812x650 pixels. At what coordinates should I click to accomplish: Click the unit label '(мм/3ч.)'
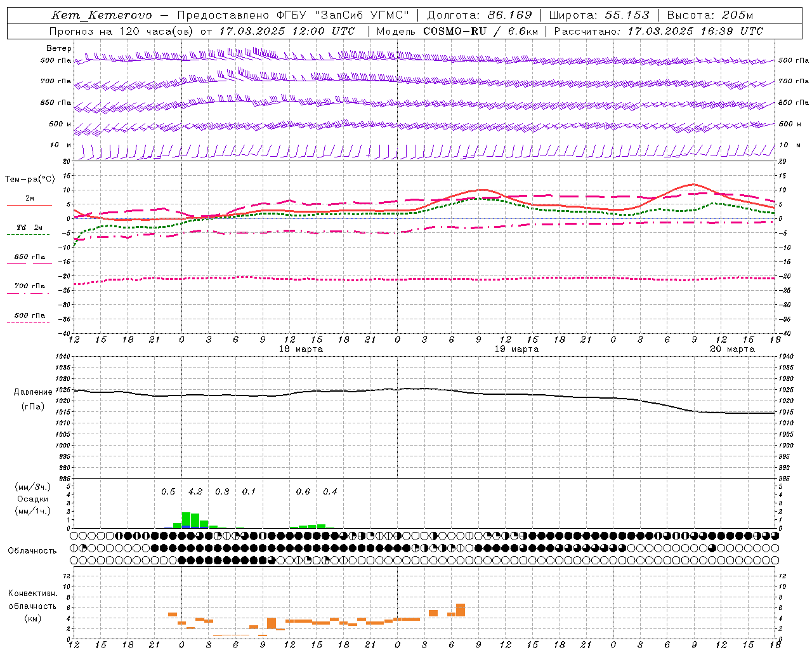[33, 487]
